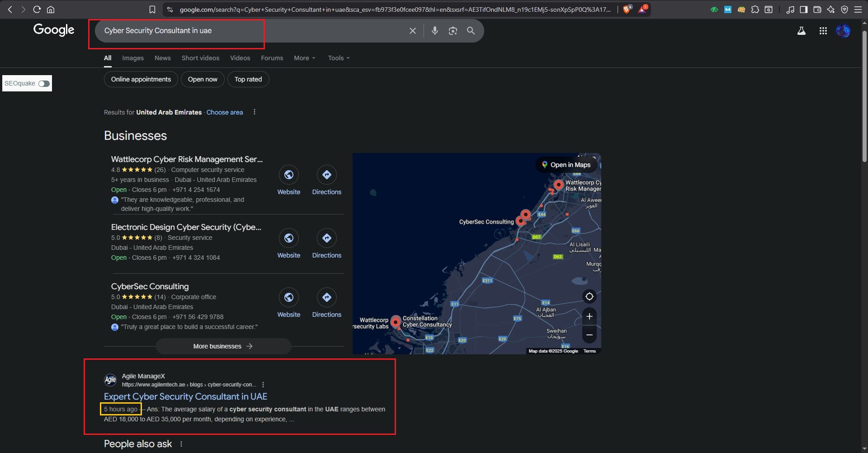The image size is (868, 453).
Task: Bookmark this page in address bar
Action: pyautogui.click(x=152, y=10)
